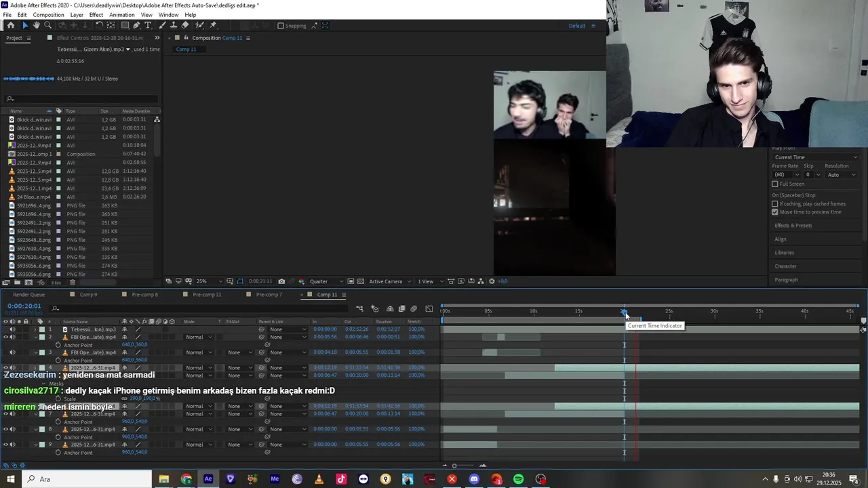Check the Full Screen option

pyautogui.click(x=775, y=184)
